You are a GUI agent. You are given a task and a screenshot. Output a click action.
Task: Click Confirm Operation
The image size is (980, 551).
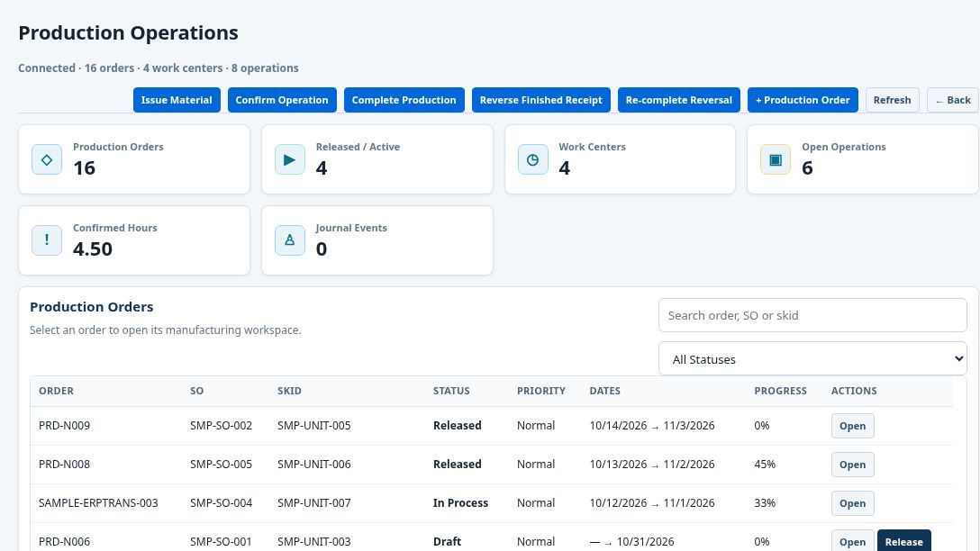tap(282, 100)
